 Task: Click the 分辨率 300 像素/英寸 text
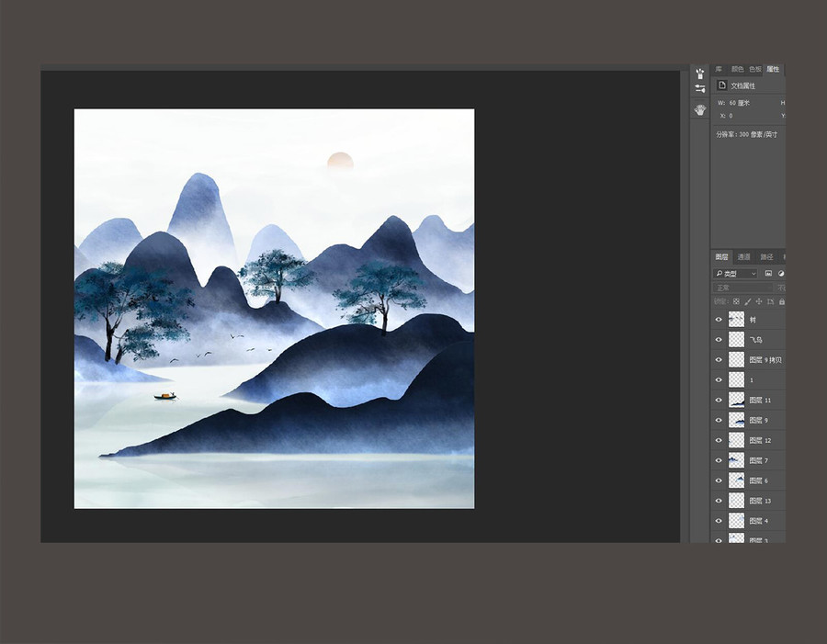click(x=746, y=134)
